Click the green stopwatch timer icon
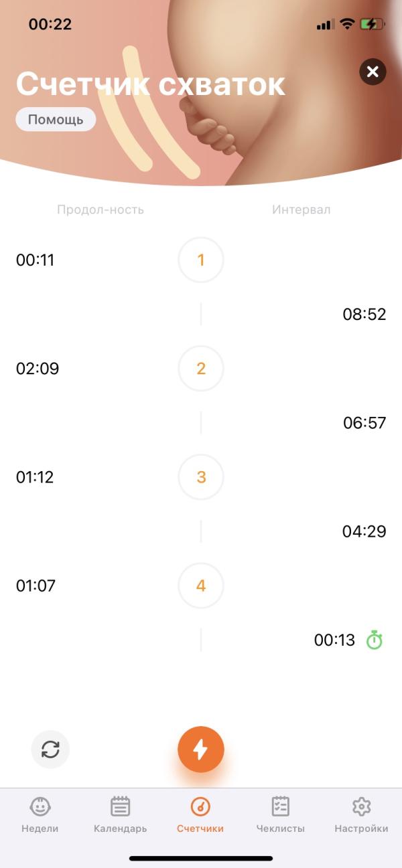The height and width of the screenshot is (868, 402). click(375, 640)
